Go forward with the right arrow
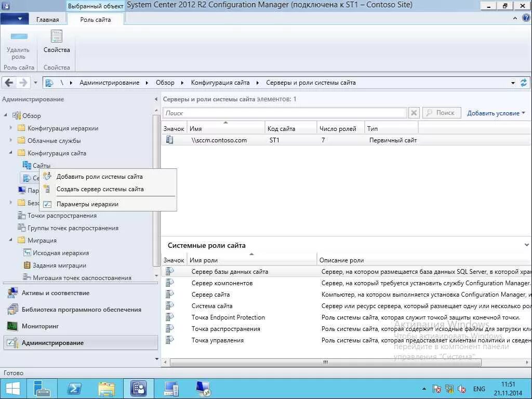 pos(23,83)
